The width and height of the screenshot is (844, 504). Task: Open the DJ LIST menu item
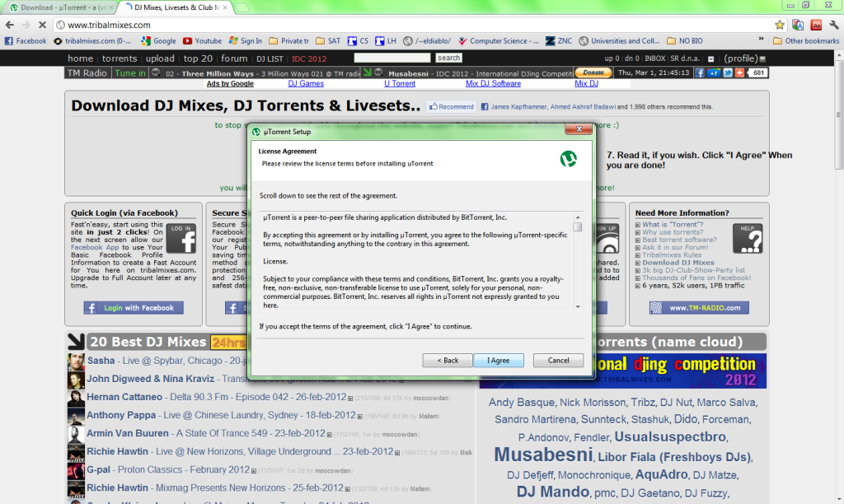click(270, 58)
